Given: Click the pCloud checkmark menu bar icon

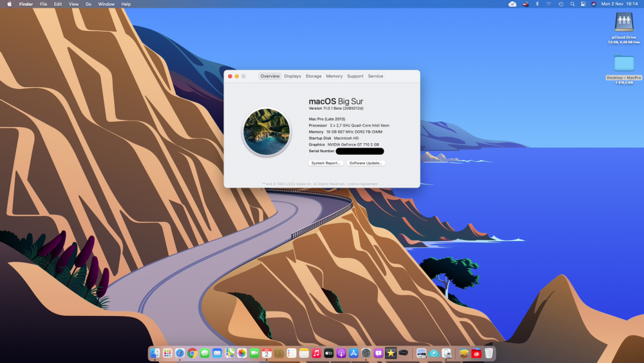Looking at the screenshot, I should click(512, 4).
